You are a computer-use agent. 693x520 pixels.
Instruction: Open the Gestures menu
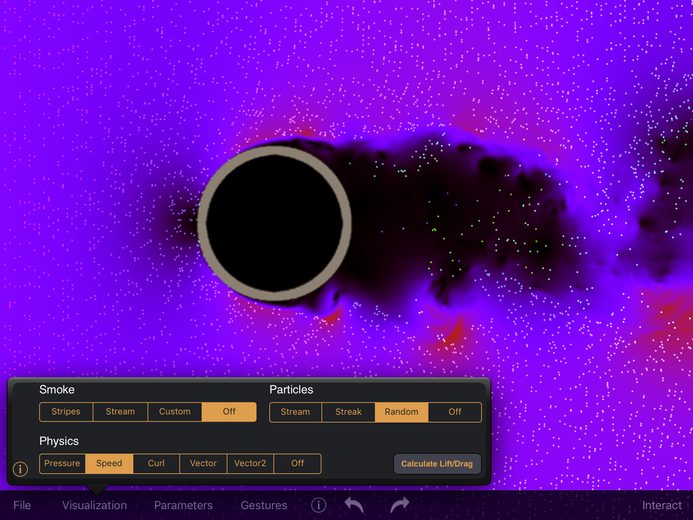coord(264,505)
